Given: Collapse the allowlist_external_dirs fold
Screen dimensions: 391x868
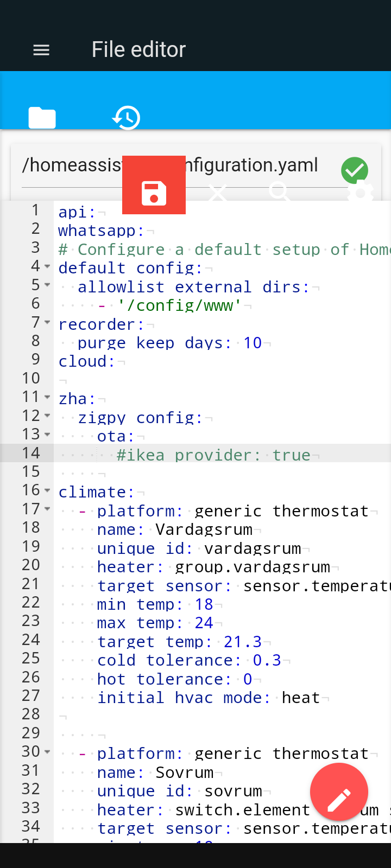Looking at the screenshot, I should tap(47, 285).
